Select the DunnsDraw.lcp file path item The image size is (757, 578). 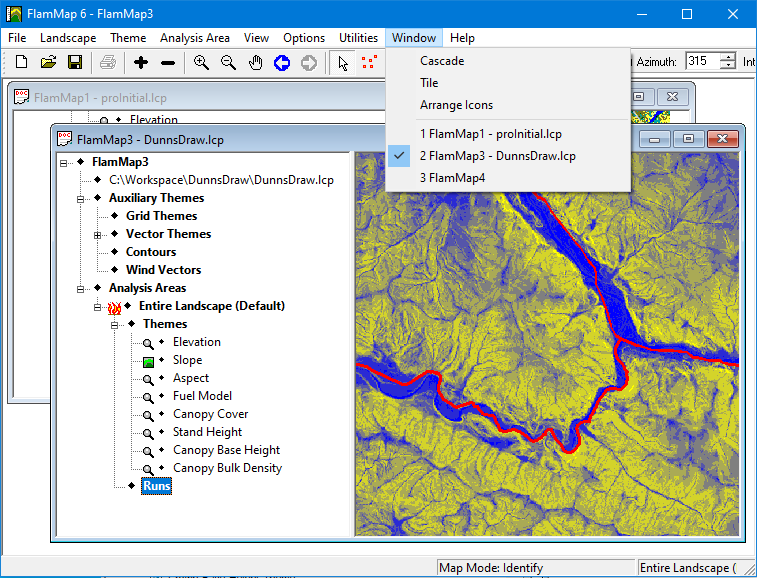[x=221, y=180]
